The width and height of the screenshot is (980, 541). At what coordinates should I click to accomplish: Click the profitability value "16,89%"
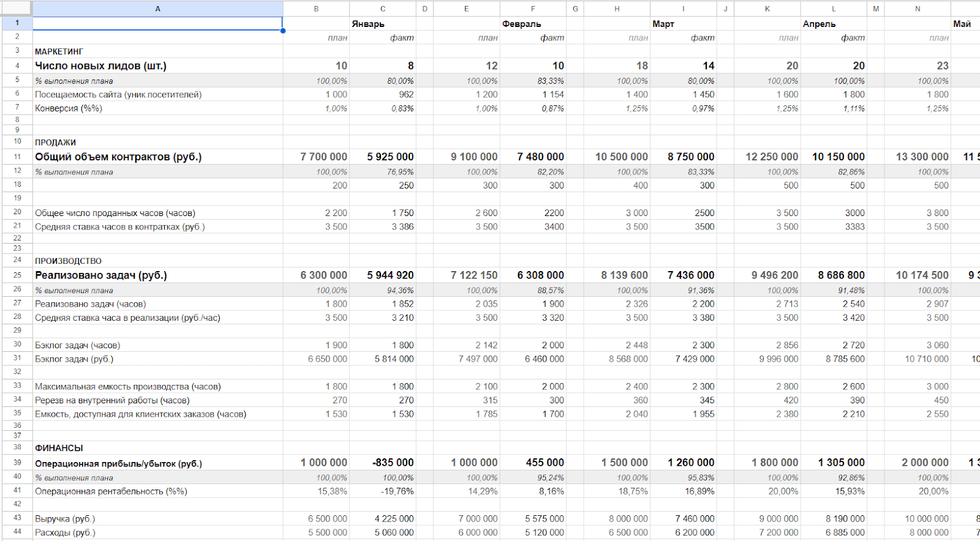coord(684,491)
